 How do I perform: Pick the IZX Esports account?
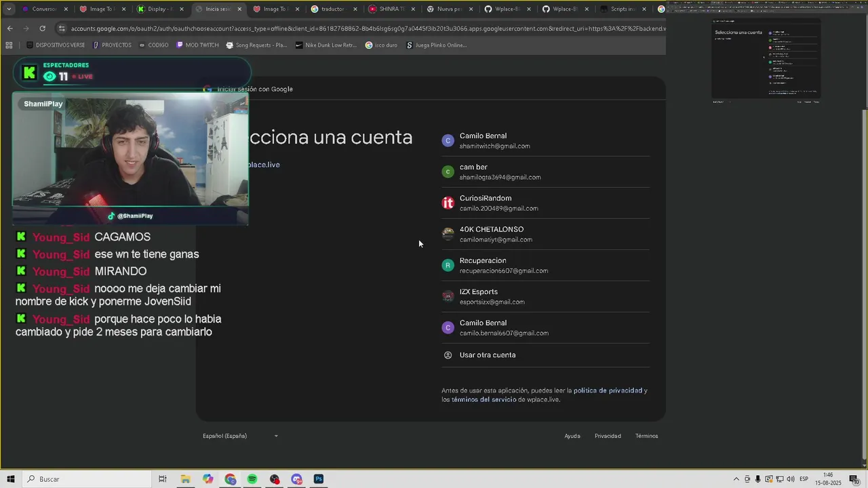545,296
